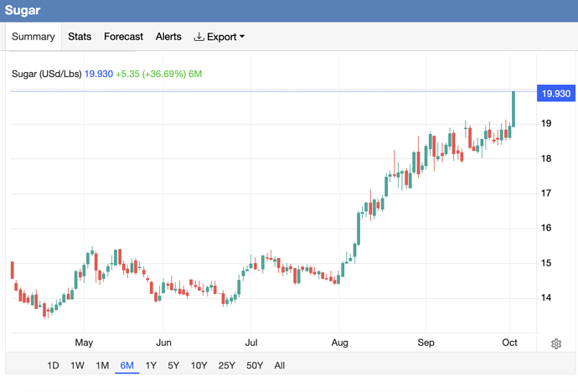
Task: Switch to the Summary tab
Action: tap(34, 37)
